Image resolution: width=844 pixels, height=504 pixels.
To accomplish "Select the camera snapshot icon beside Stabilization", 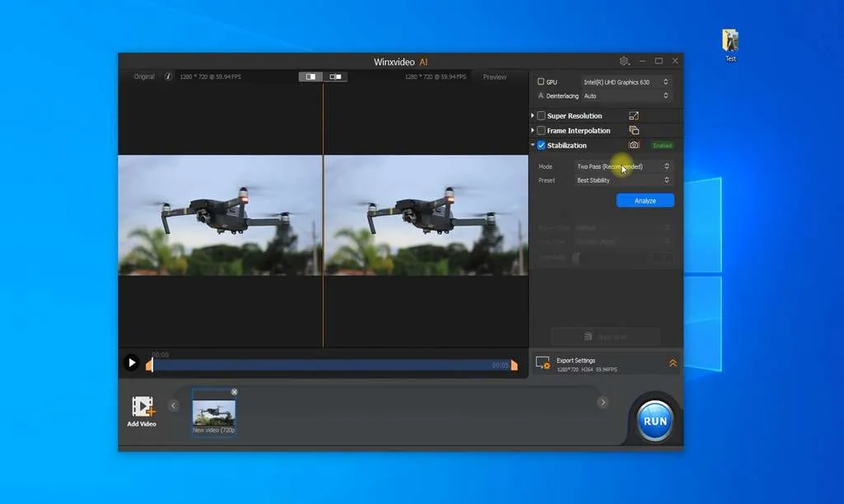I will 634,144.
